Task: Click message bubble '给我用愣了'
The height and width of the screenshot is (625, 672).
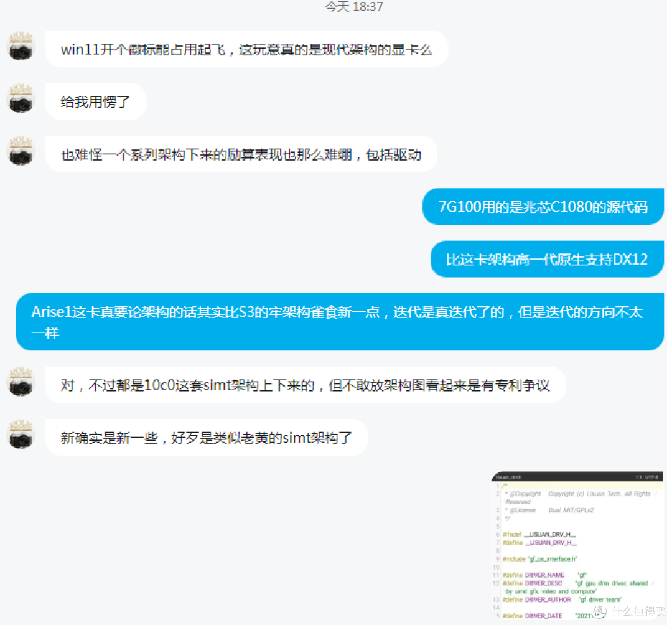Action: (96, 102)
